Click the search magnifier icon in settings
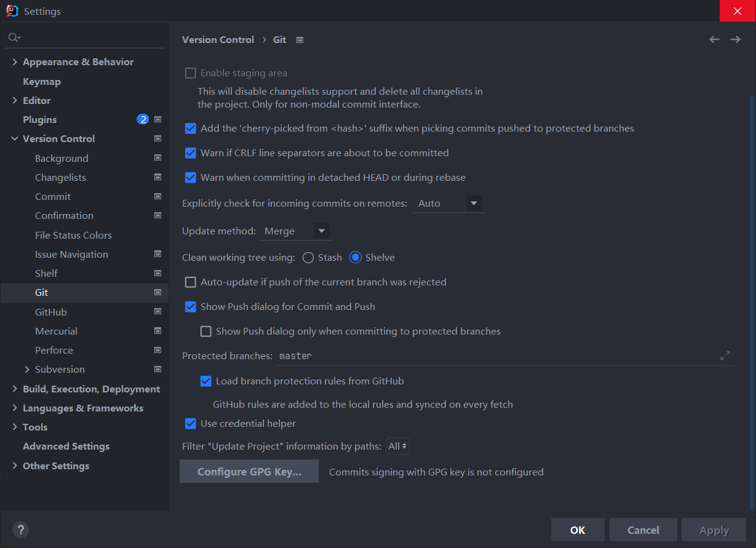 point(14,38)
